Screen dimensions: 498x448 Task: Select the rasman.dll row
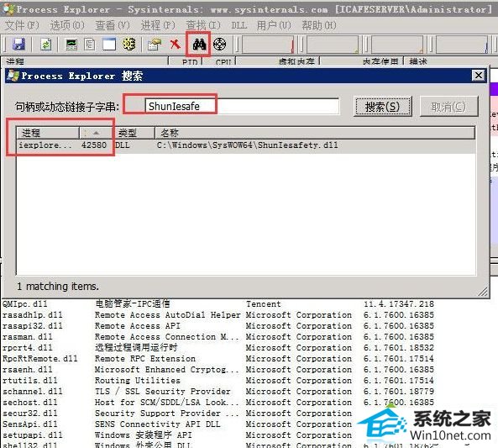coord(218,337)
